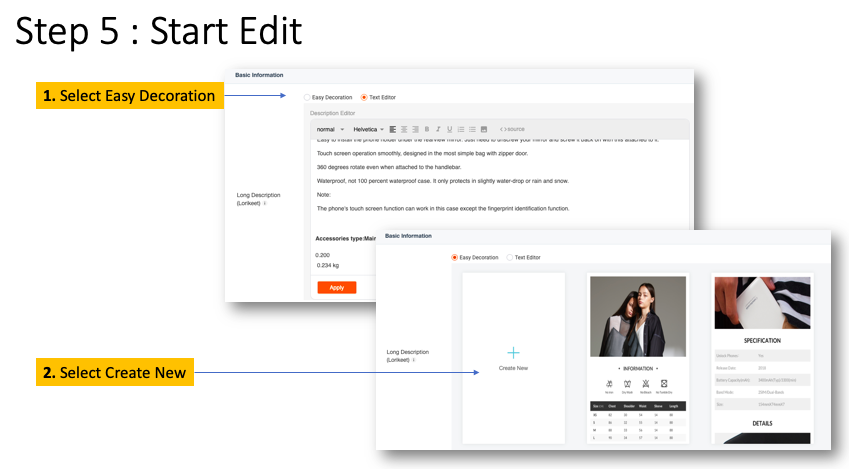
Task: Toggle underline formatting in description editor
Action: click(x=449, y=129)
